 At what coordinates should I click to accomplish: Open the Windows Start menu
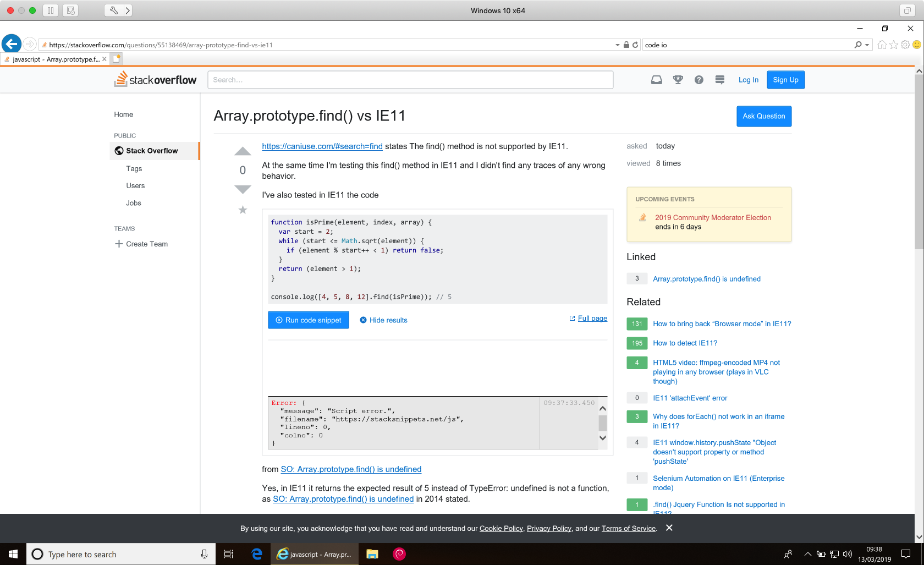tap(13, 554)
